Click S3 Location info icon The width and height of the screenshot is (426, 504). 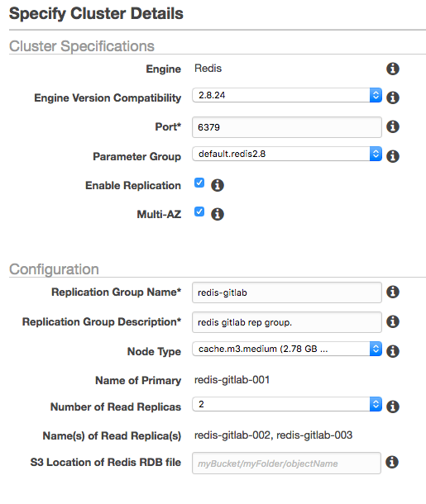tap(392, 462)
